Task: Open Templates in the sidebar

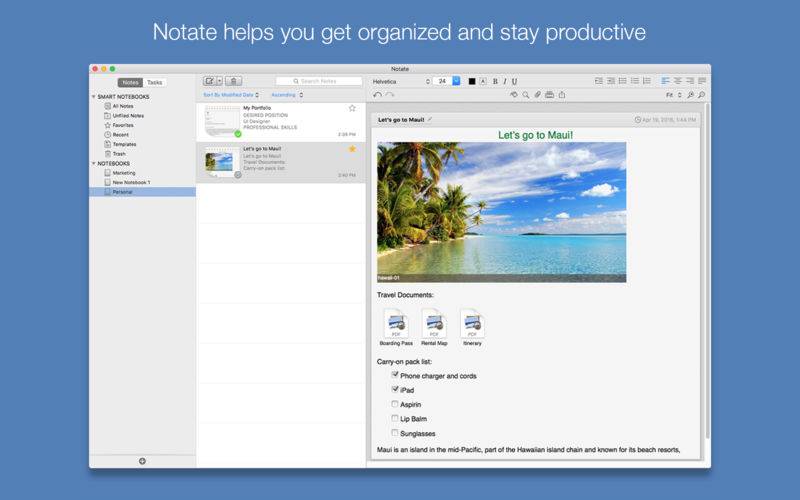Action: coord(120,144)
